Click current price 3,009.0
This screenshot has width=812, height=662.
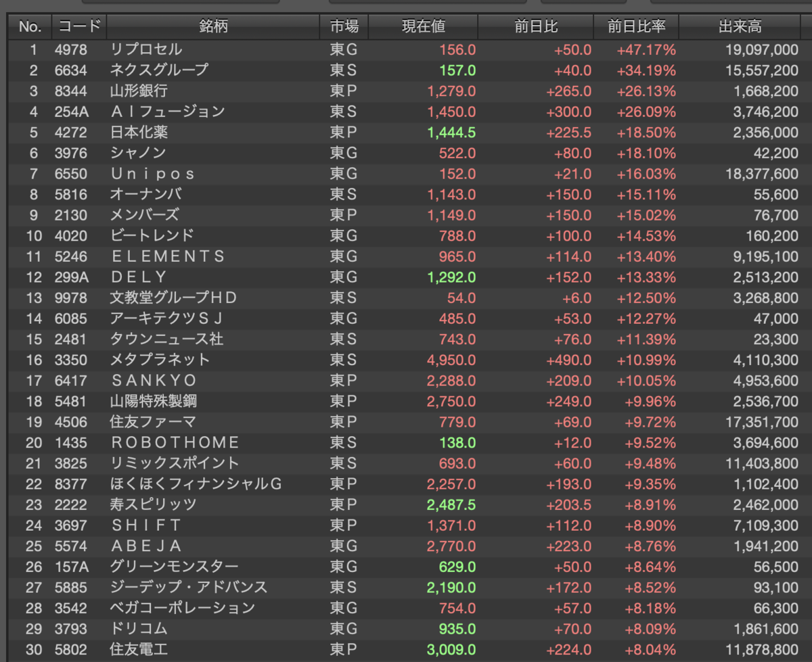pyautogui.click(x=451, y=650)
